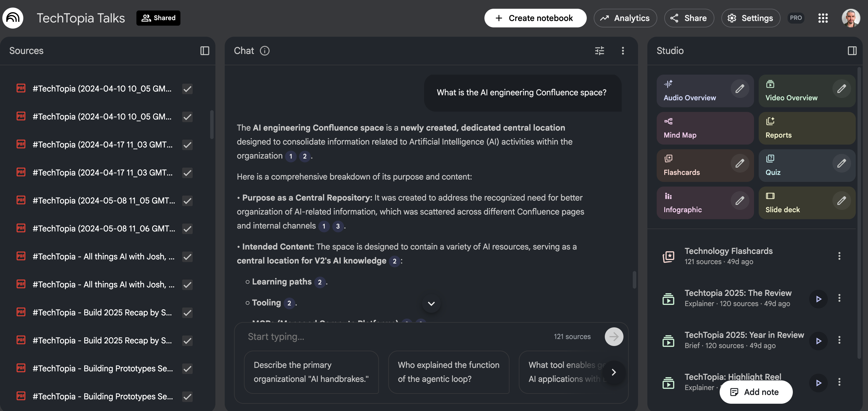This screenshot has height=411, width=868.
Task: Deselect the #TechTopia Build 2025 Recap source
Action: click(187, 313)
